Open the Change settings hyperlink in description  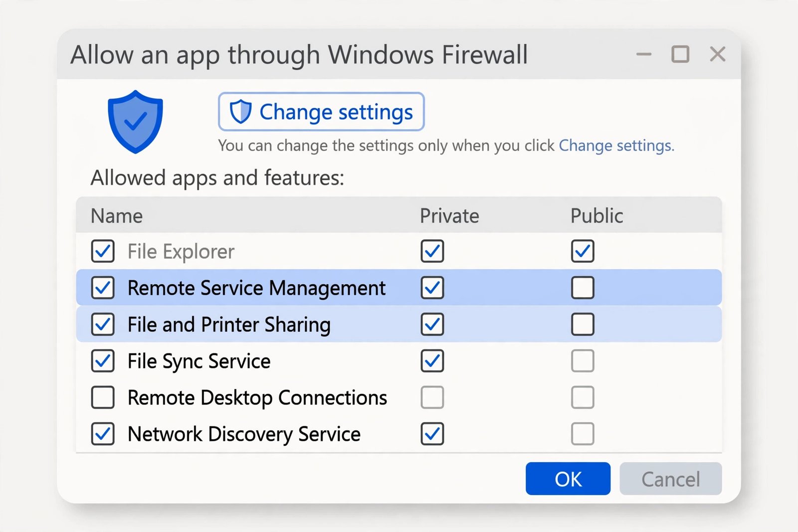[x=616, y=145]
